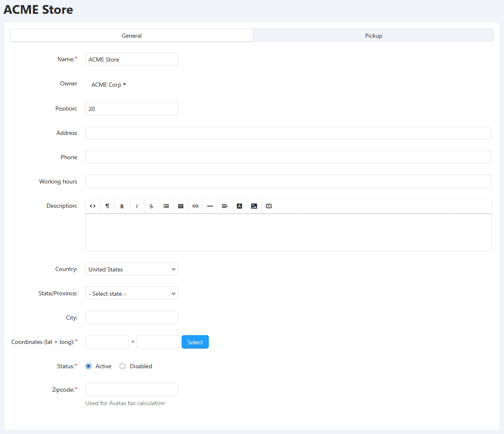
Task: Switch to the General tab
Action: [132, 36]
